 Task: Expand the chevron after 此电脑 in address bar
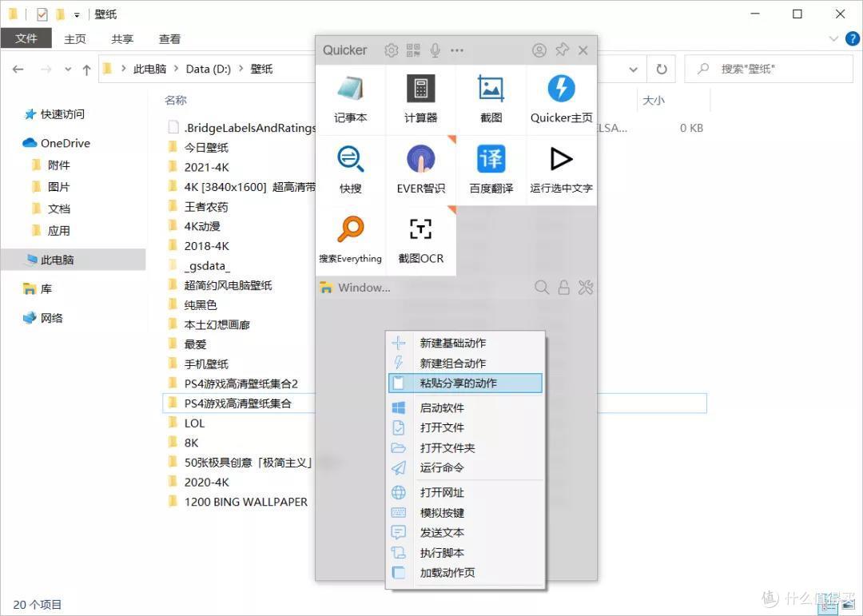pyautogui.click(x=176, y=69)
